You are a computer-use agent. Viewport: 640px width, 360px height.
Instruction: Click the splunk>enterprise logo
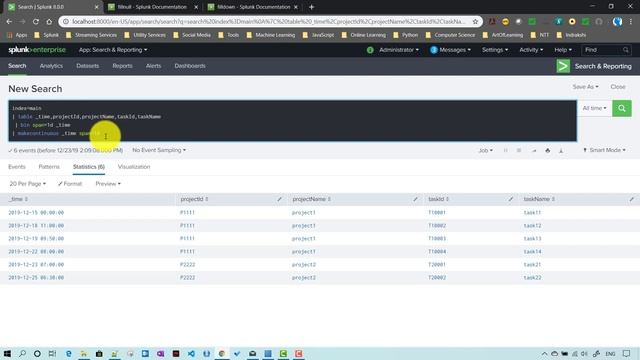pos(37,50)
